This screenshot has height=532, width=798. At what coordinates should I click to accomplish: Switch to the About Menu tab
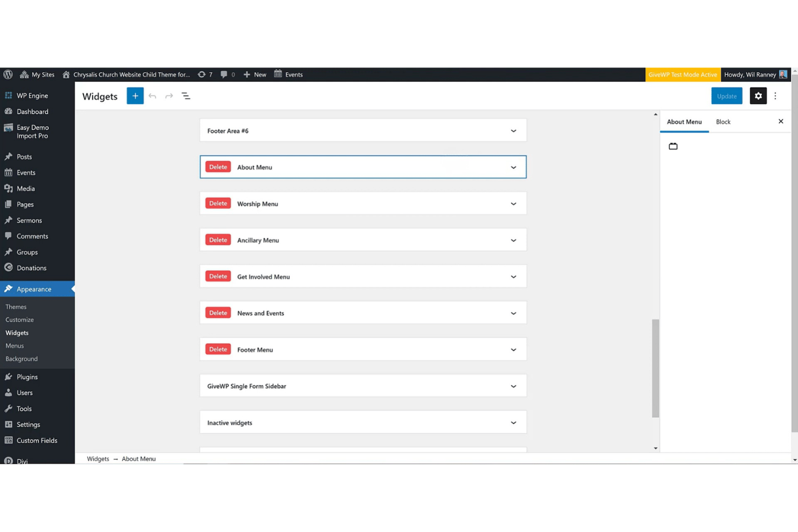684,122
